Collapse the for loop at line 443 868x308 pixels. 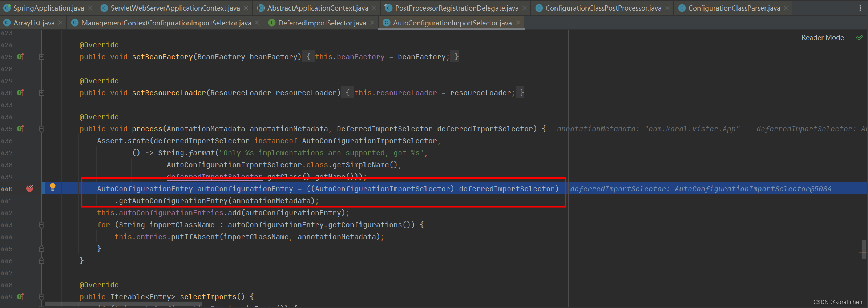click(x=41, y=225)
